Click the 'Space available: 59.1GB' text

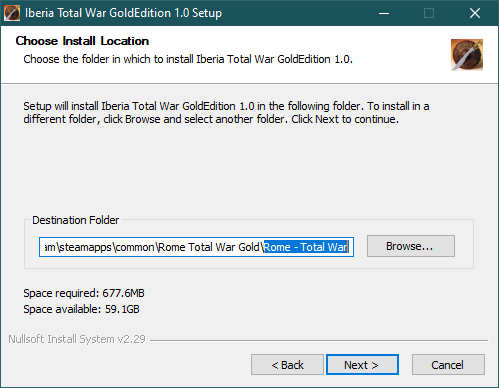click(81, 309)
